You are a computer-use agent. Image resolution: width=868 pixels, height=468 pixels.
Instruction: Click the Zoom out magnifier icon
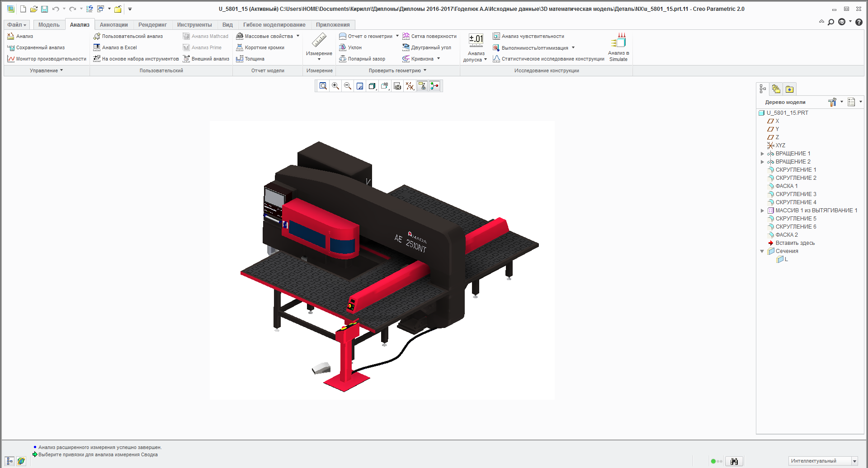[348, 86]
